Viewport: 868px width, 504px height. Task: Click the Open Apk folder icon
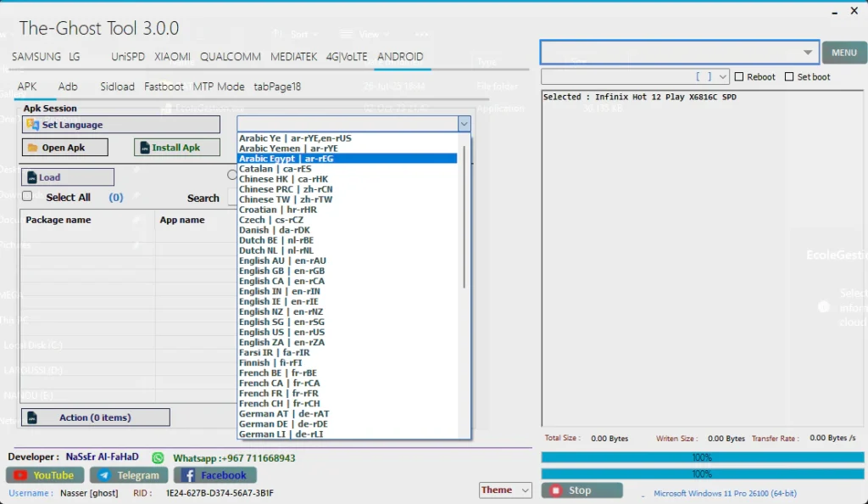[33, 148]
